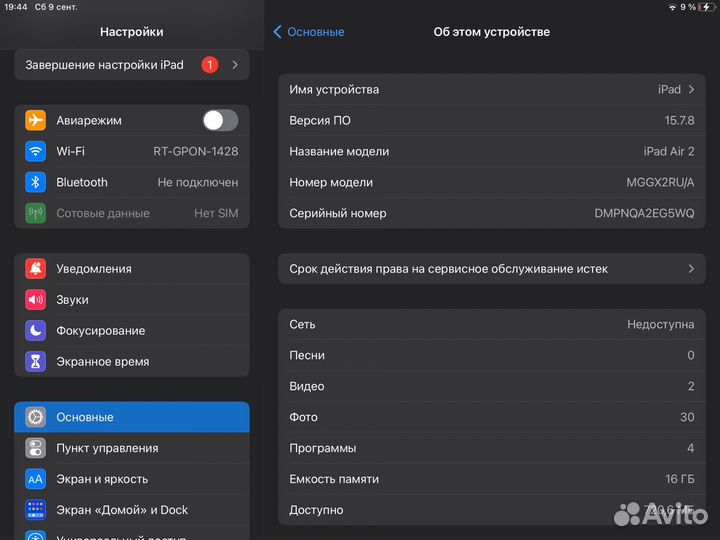This screenshot has height=540, width=720.
Task: Tap the Wi-Fi status bar indicator
Action: [x=672, y=7]
